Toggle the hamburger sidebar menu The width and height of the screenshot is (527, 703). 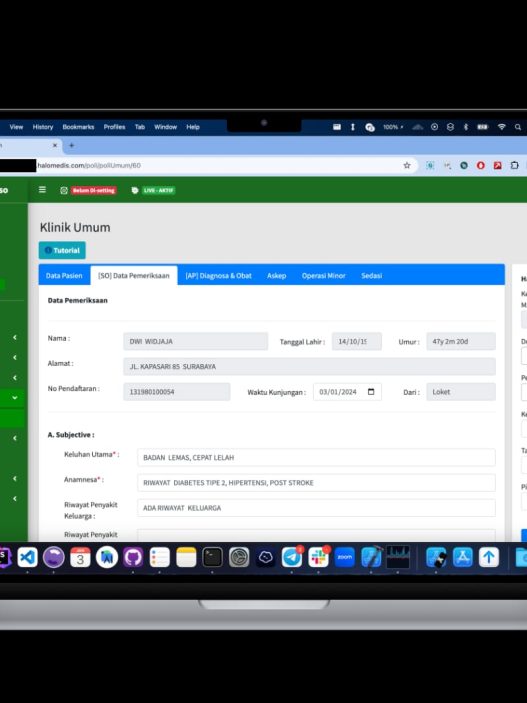click(x=42, y=190)
